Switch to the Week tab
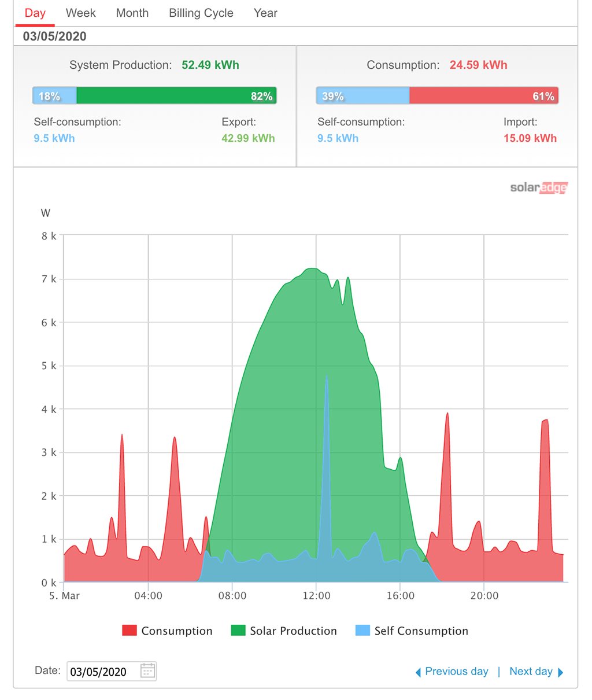The width and height of the screenshot is (592, 700). pyautogui.click(x=81, y=13)
